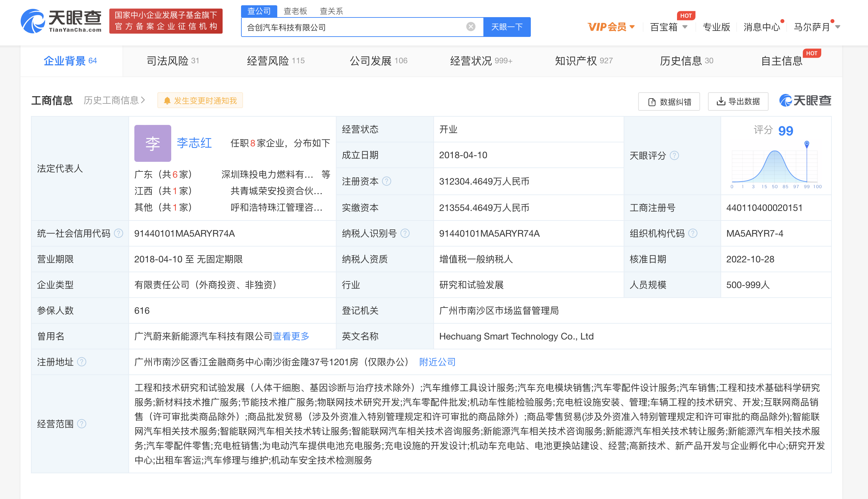This screenshot has width=868, height=499.
Task: Click the 深圳珠投电力燃料有… company link
Action: (x=267, y=174)
